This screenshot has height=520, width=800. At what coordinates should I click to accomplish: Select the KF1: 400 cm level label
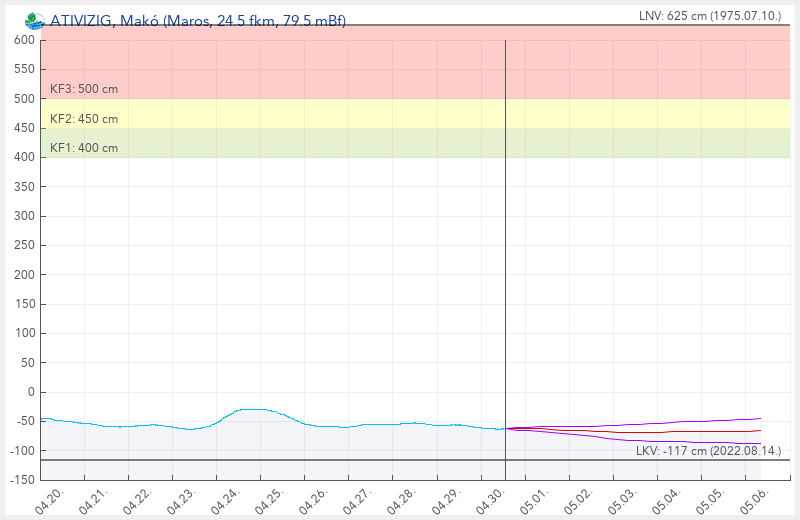click(84, 148)
